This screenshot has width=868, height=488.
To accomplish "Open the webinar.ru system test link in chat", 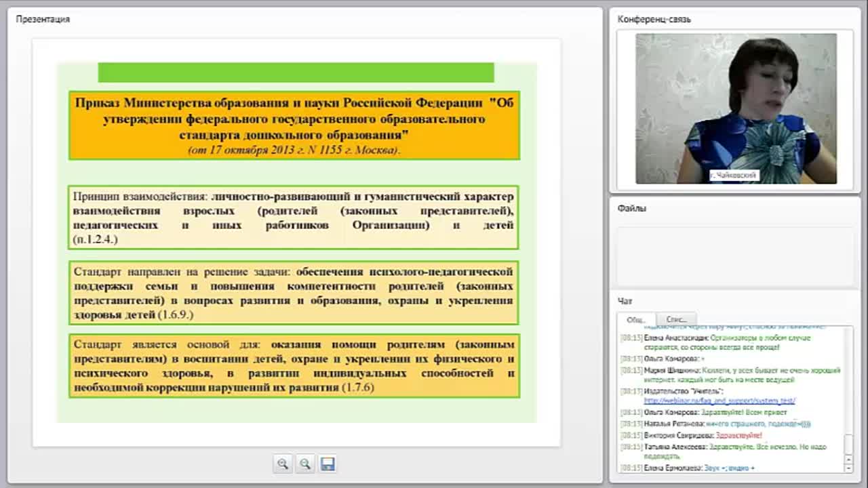I will pyautogui.click(x=719, y=401).
